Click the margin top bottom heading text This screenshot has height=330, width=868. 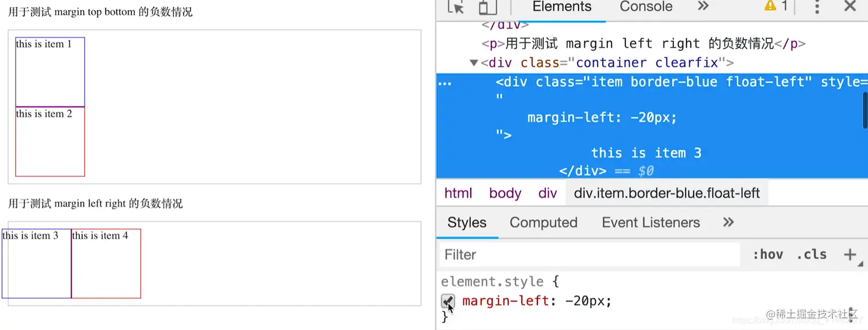pos(100,12)
